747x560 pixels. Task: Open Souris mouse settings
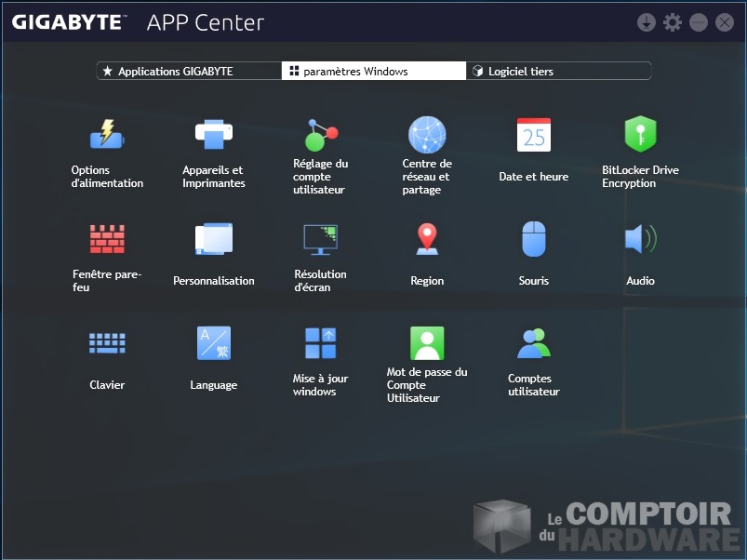point(534,239)
